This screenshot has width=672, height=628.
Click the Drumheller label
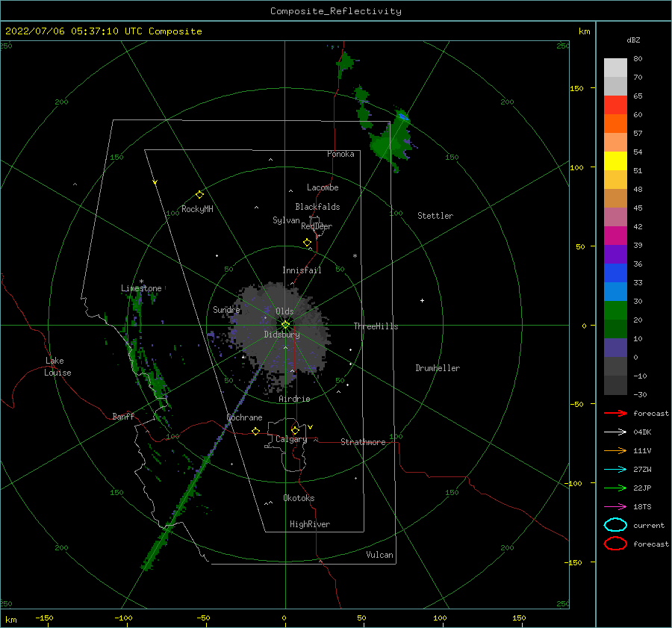click(438, 368)
